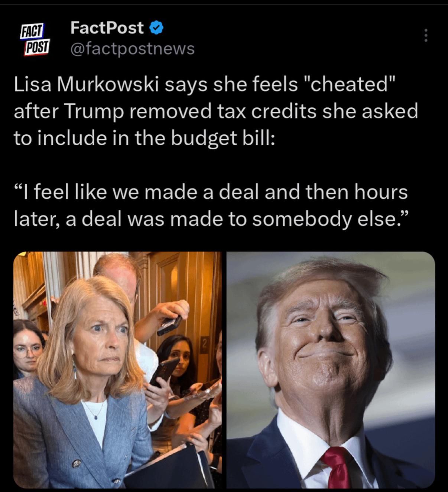448x492 pixels.
Task: Click the necklace pendant on the white shirt
Action: [x=96, y=417]
